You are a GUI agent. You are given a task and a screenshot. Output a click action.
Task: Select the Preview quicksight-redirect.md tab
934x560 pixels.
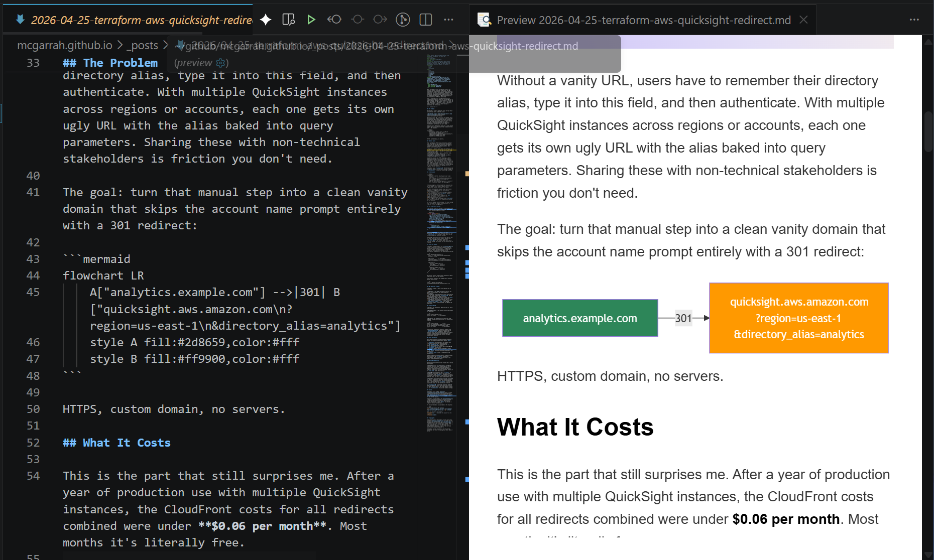tap(643, 20)
